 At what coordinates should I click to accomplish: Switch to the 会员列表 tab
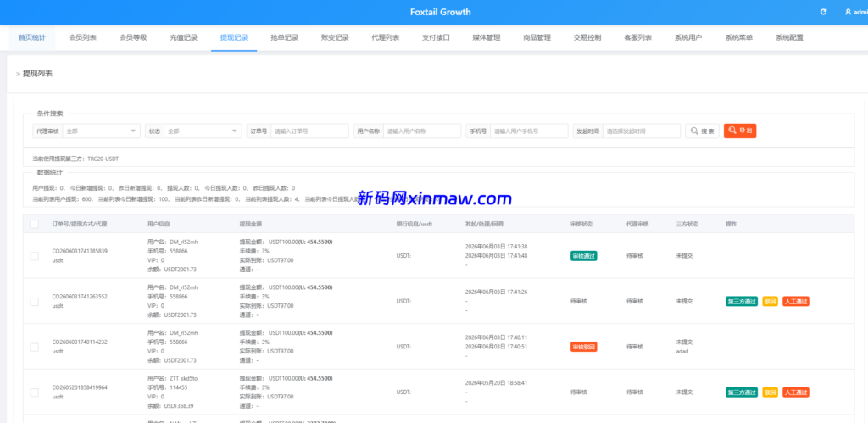(82, 38)
